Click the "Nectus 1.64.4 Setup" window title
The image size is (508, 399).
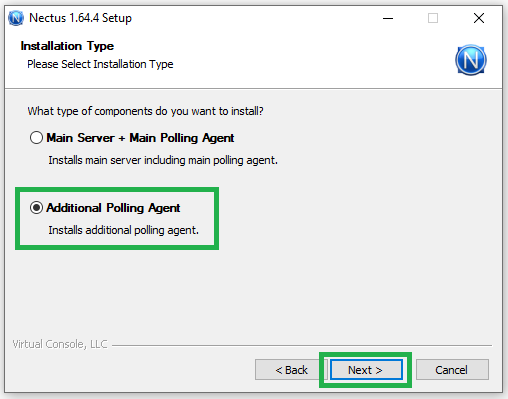click(x=80, y=18)
